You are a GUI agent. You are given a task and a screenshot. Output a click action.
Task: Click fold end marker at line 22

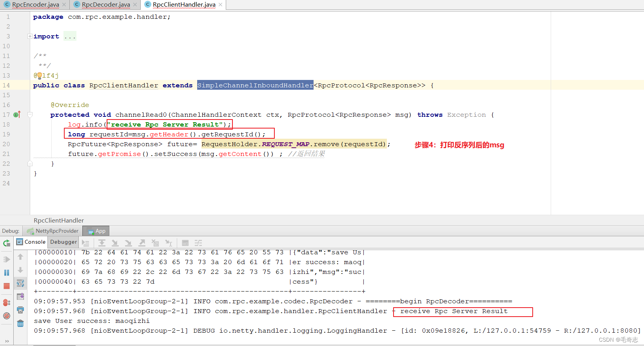pyautogui.click(x=30, y=163)
